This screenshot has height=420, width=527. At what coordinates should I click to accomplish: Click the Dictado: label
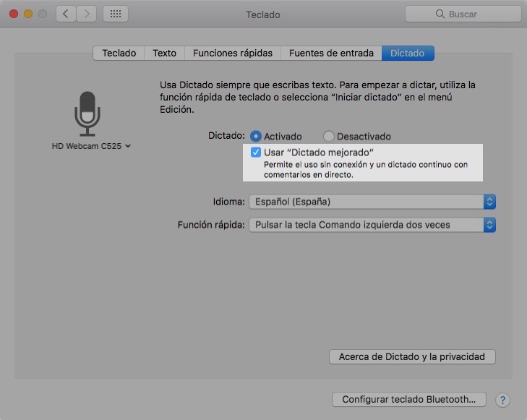pos(226,136)
